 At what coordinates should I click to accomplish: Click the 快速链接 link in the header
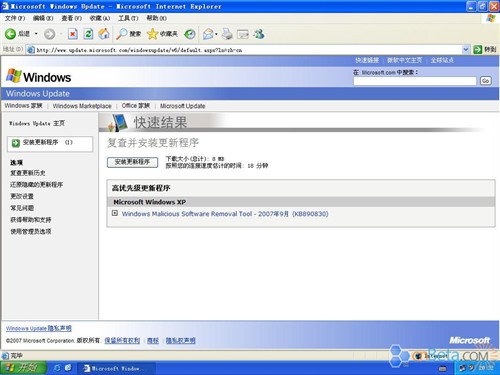(367, 60)
